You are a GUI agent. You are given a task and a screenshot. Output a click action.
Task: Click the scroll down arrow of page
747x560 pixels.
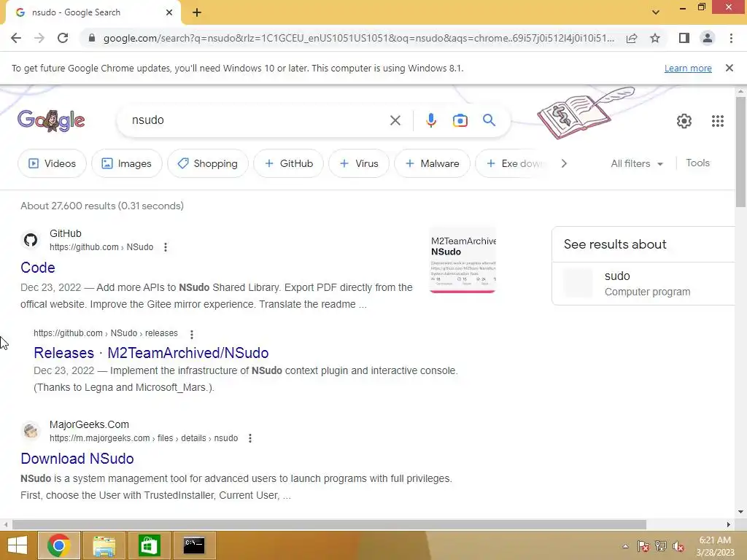coord(740,513)
